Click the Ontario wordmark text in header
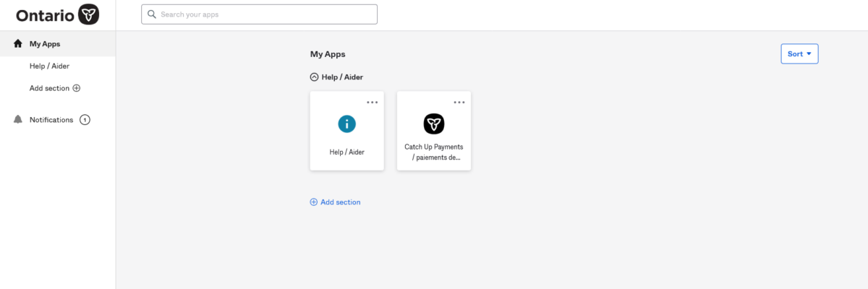 [43, 14]
